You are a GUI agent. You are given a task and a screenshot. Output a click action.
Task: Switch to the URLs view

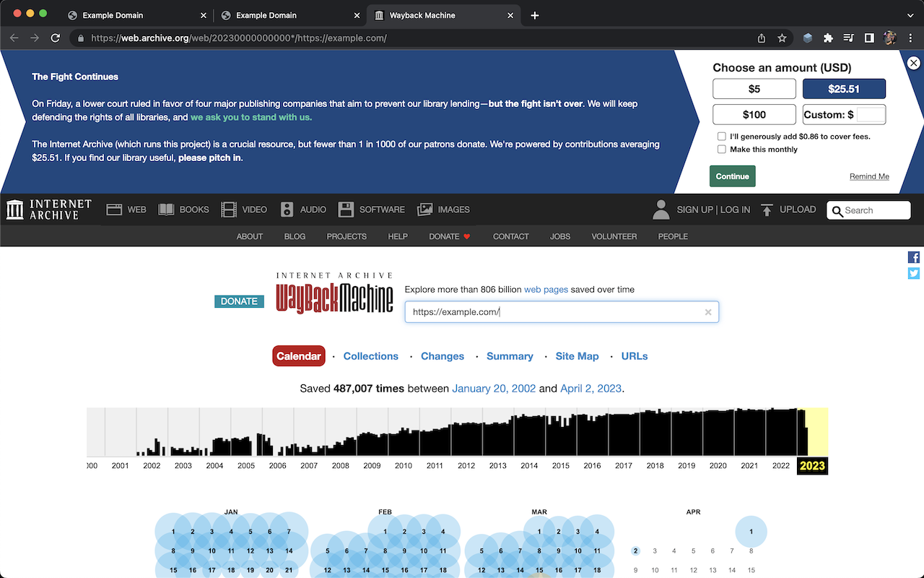pos(635,356)
